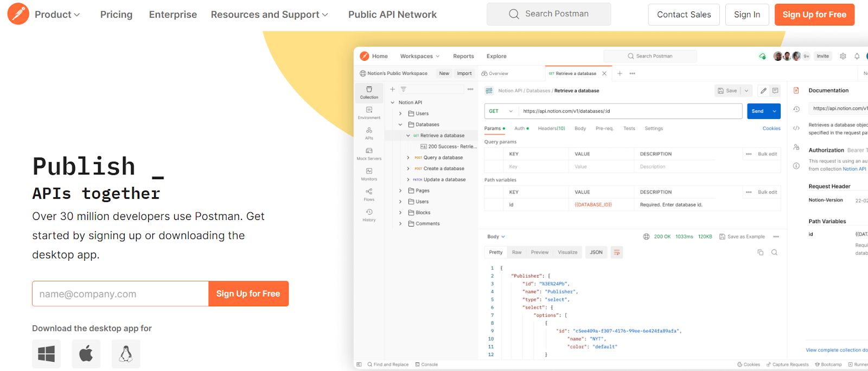This screenshot has width=868, height=371.
Task: Click the plus icon to add collection
Action: pyautogui.click(x=392, y=89)
